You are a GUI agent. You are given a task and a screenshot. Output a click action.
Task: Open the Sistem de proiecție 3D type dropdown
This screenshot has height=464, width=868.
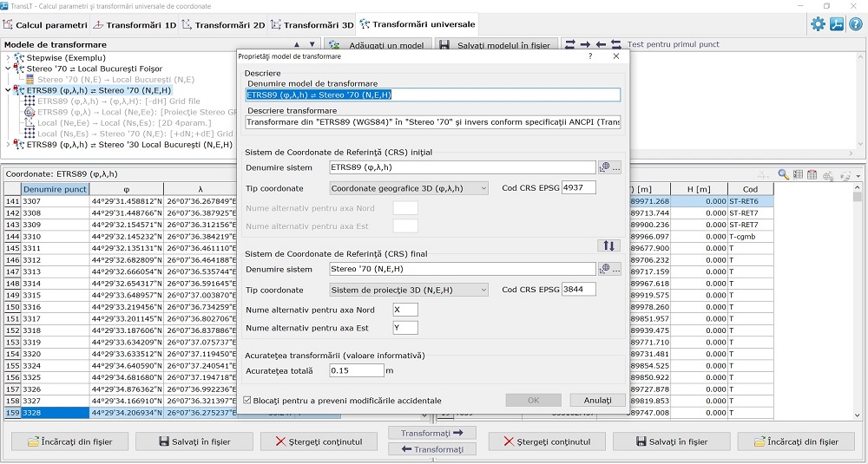click(409, 290)
